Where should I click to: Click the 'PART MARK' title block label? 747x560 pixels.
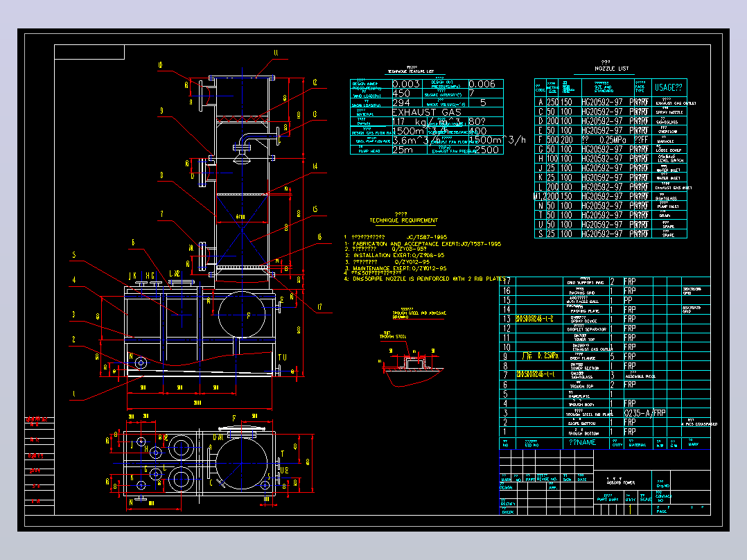tap(608, 500)
